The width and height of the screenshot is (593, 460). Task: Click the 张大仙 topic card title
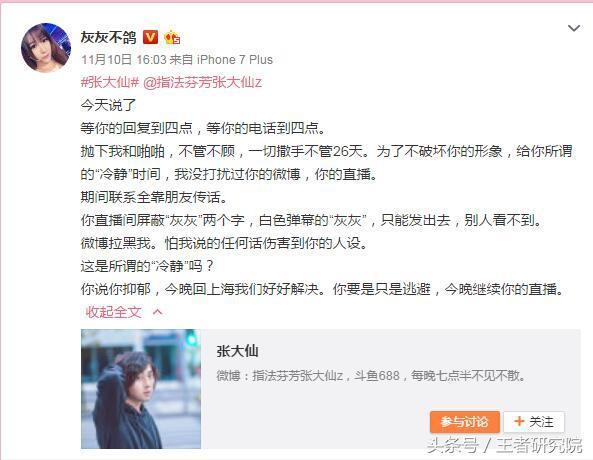pos(238,351)
